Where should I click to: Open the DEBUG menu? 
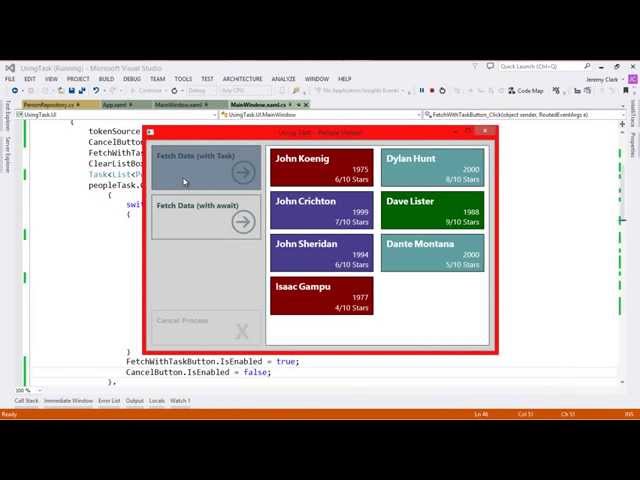point(132,79)
